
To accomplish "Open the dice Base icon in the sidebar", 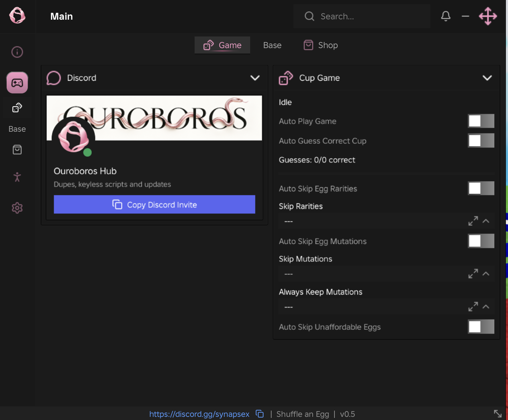I will coord(17,107).
